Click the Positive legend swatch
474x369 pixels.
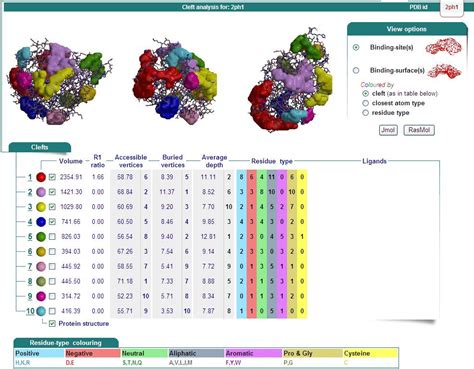click(39, 353)
